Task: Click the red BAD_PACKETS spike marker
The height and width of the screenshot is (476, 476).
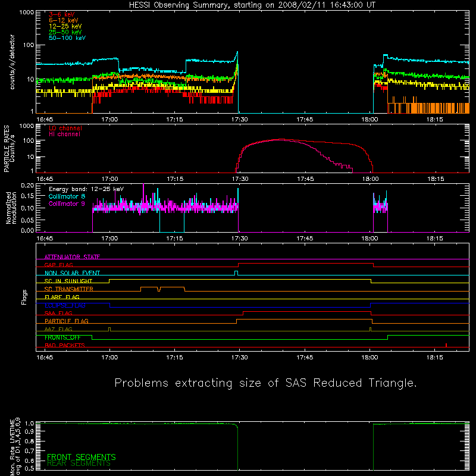Action: click(x=446, y=345)
